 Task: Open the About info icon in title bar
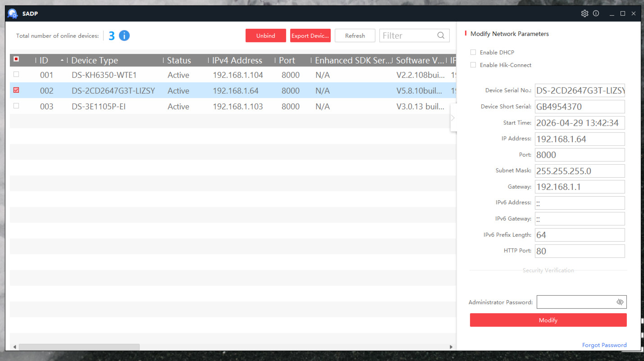tap(596, 14)
